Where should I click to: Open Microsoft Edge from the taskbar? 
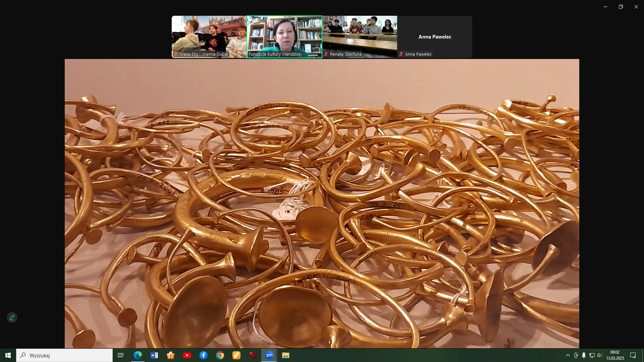pyautogui.click(x=138, y=355)
